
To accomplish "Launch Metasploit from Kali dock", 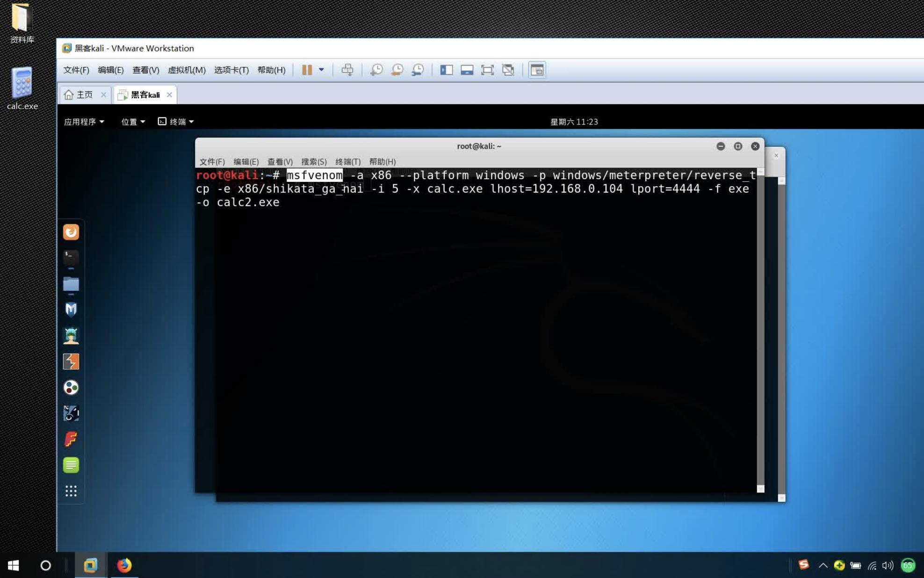I will (x=71, y=310).
